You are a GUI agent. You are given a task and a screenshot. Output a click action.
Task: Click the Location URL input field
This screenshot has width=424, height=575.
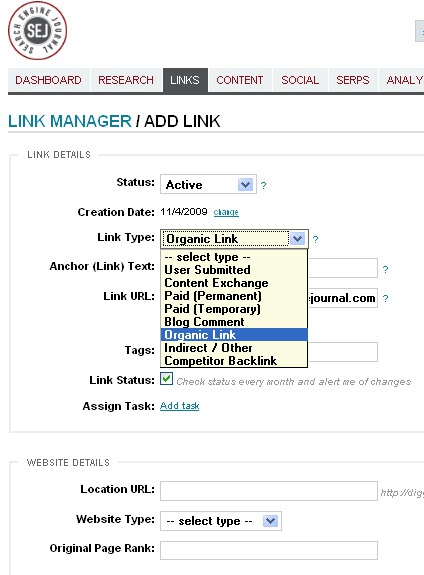point(269,491)
